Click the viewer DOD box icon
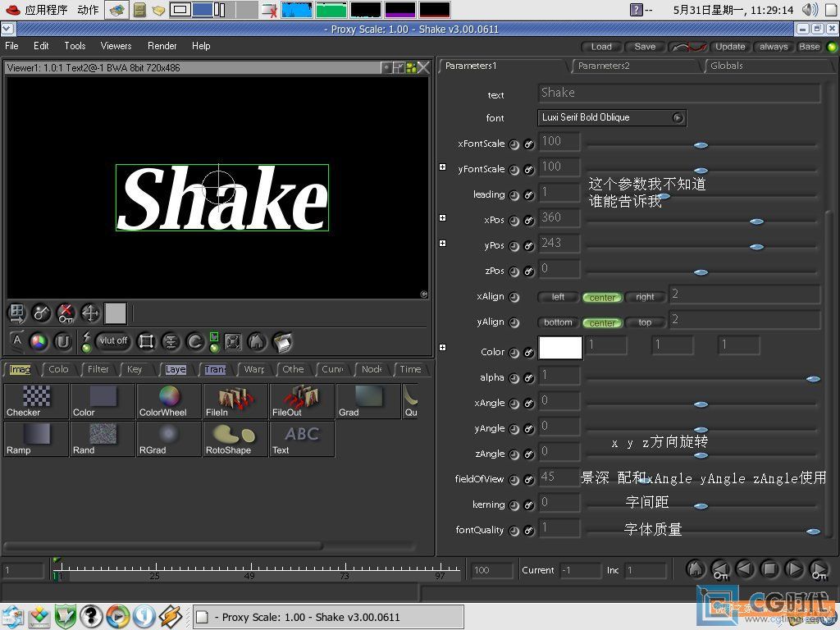Viewport: 840px width, 630px height. pyautogui.click(x=146, y=342)
